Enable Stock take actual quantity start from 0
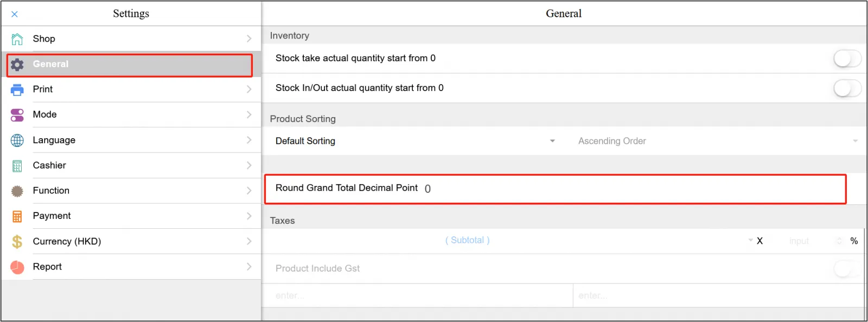Viewport: 868px width, 322px height. (847, 58)
